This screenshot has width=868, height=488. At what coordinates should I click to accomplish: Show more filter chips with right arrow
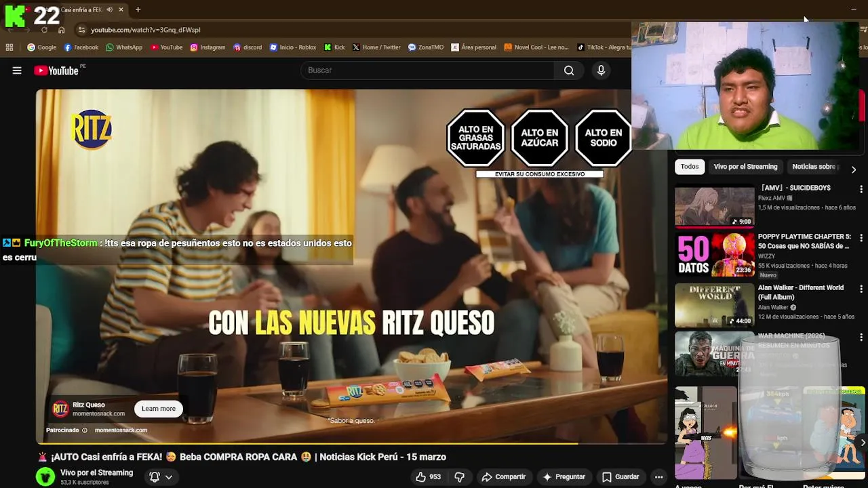click(x=854, y=169)
